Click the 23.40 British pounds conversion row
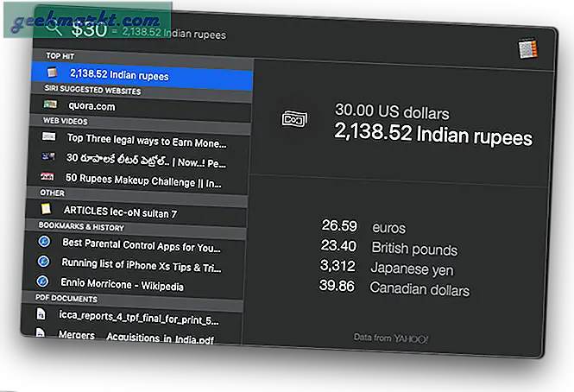The width and height of the screenshot is (574, 392). [x=388, y=248]
